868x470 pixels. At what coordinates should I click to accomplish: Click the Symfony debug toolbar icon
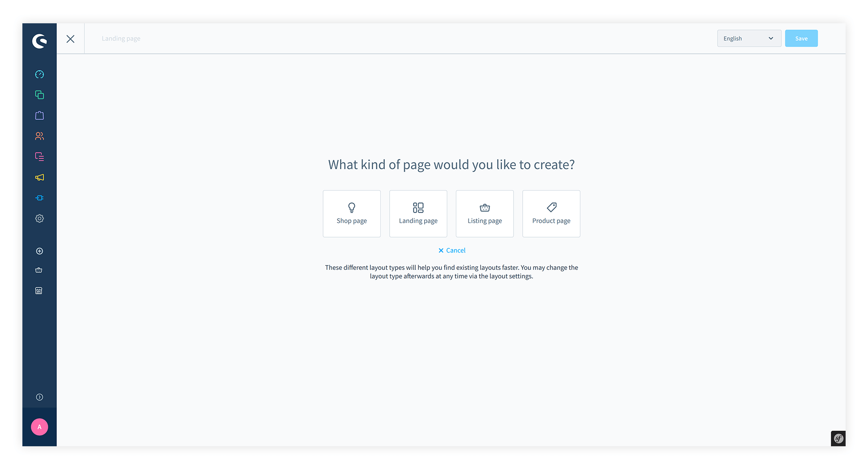(x=838, y=438)
